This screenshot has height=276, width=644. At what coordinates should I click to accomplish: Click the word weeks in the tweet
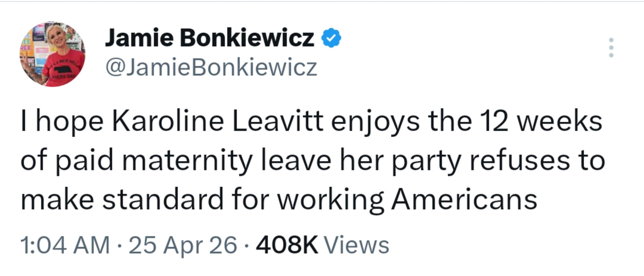[x=560, y=122]
